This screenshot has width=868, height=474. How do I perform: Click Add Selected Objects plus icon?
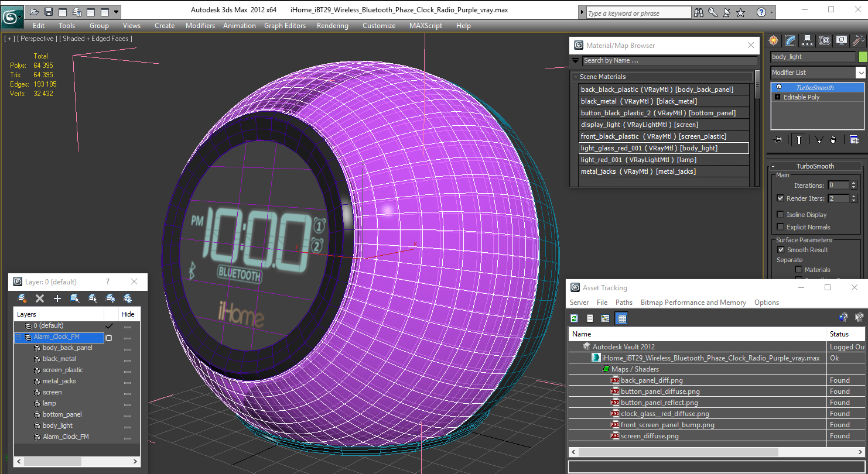click(57, 298)
